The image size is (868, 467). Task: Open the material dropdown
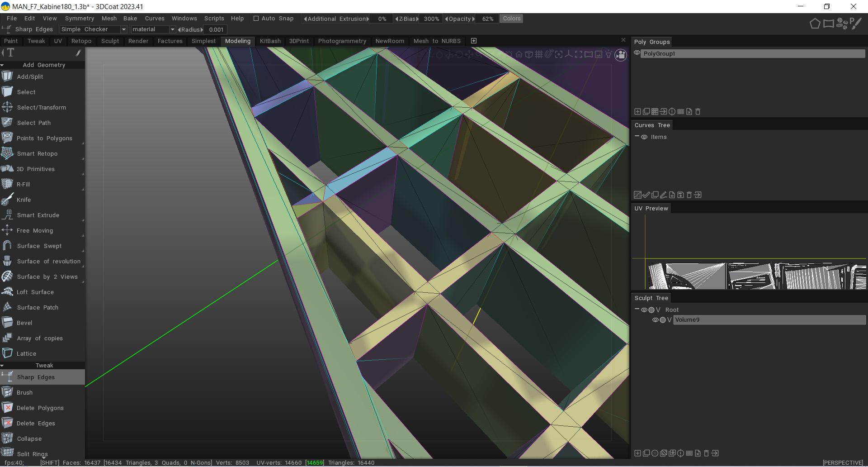click(x=153, y=29)
